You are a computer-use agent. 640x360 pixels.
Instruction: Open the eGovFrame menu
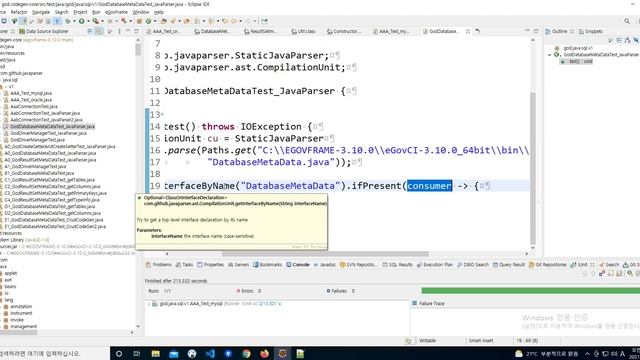(x=116, y=12)
